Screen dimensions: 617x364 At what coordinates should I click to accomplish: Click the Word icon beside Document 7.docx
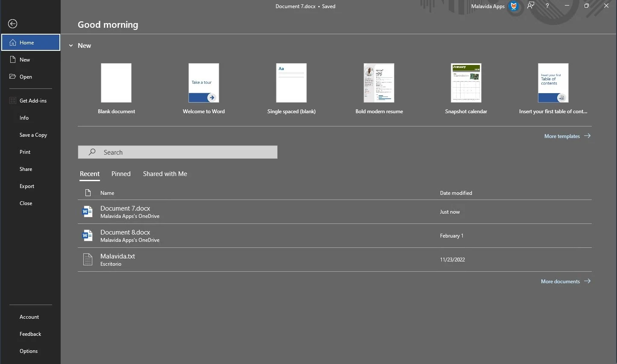(87, 211)
